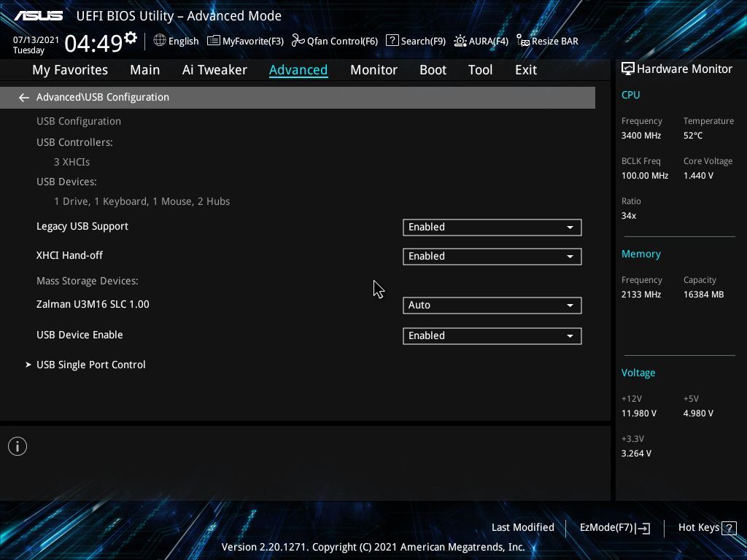The width and height of the screenshot is (747, 560).
Task: Select the Advanced tab
Action: [x=298, y=70]
